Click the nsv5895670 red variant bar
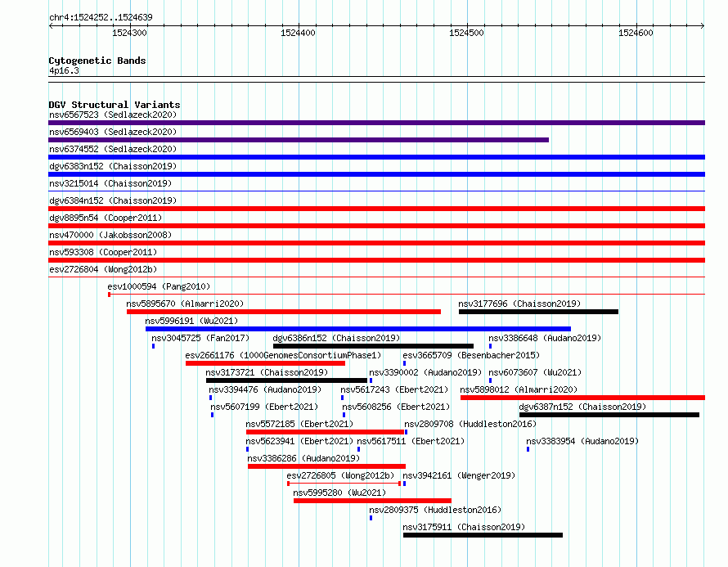 pyautogui.click(x=284, y=312)
